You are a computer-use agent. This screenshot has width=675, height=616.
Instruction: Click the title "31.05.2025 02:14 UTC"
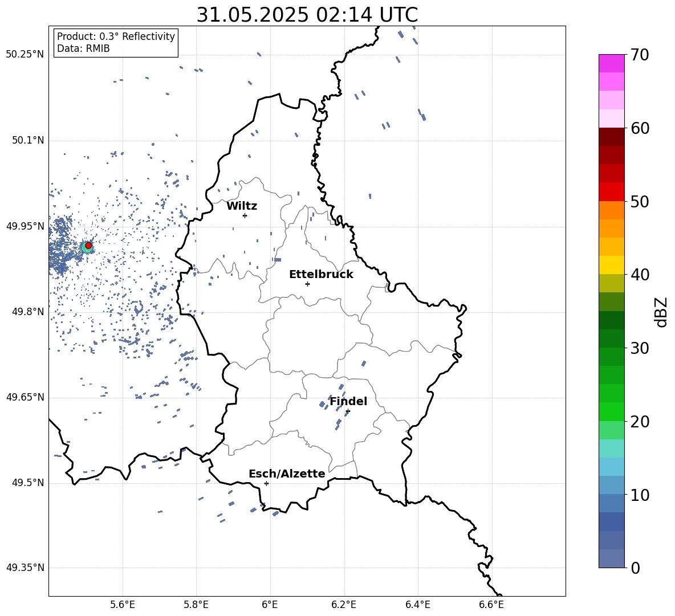[x=307, y=15]
